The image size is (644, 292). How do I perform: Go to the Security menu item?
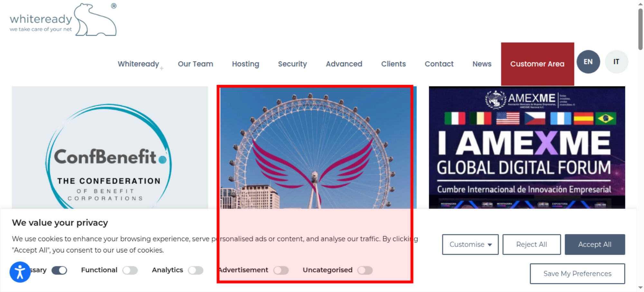(x=292, y=64)
